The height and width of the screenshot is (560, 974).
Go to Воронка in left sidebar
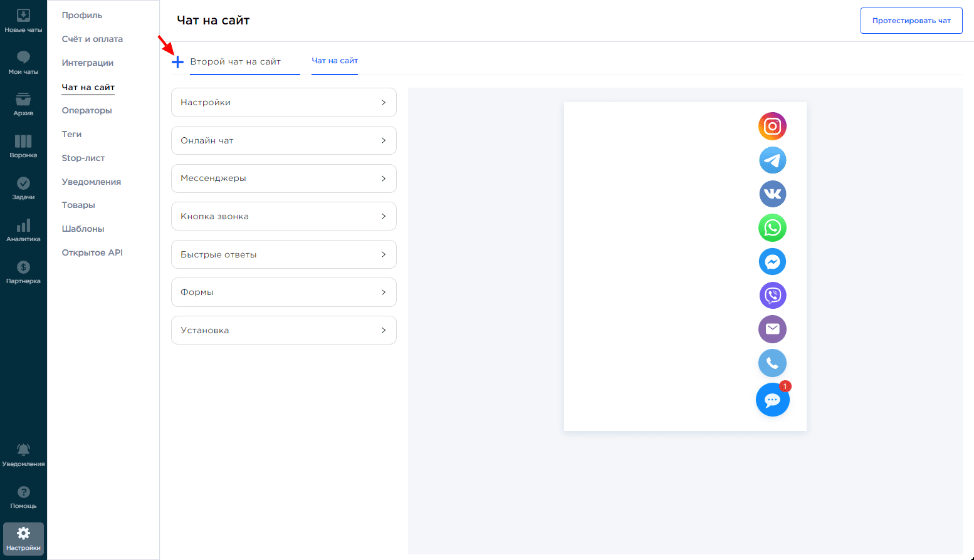pos(23,146)
